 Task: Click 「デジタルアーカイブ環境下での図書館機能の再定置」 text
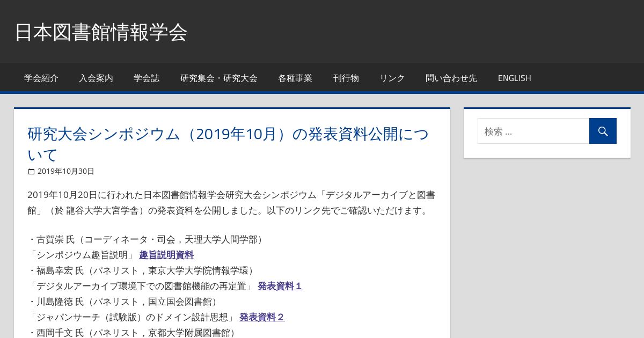[x=141, y=286]
